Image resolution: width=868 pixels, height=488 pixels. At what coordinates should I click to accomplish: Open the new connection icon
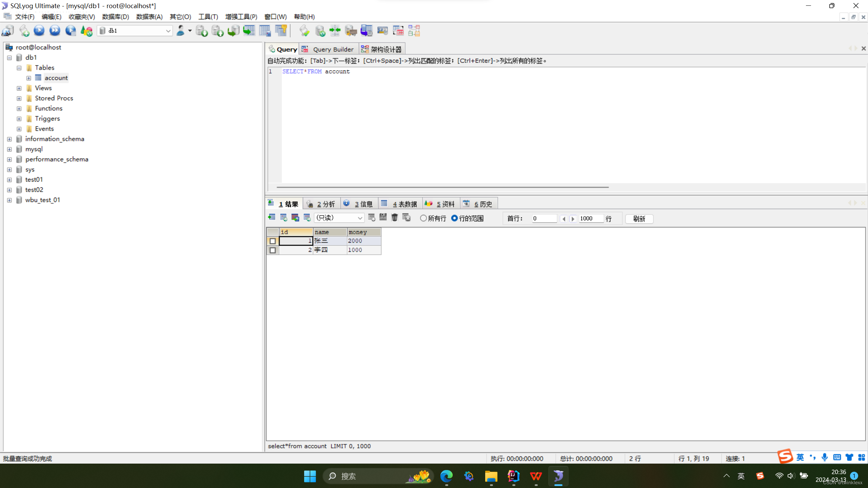pos(8,31)
